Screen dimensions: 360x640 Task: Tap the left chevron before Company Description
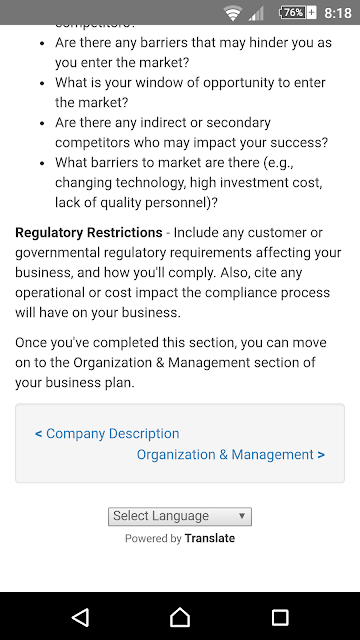click(x=39, y=433)
